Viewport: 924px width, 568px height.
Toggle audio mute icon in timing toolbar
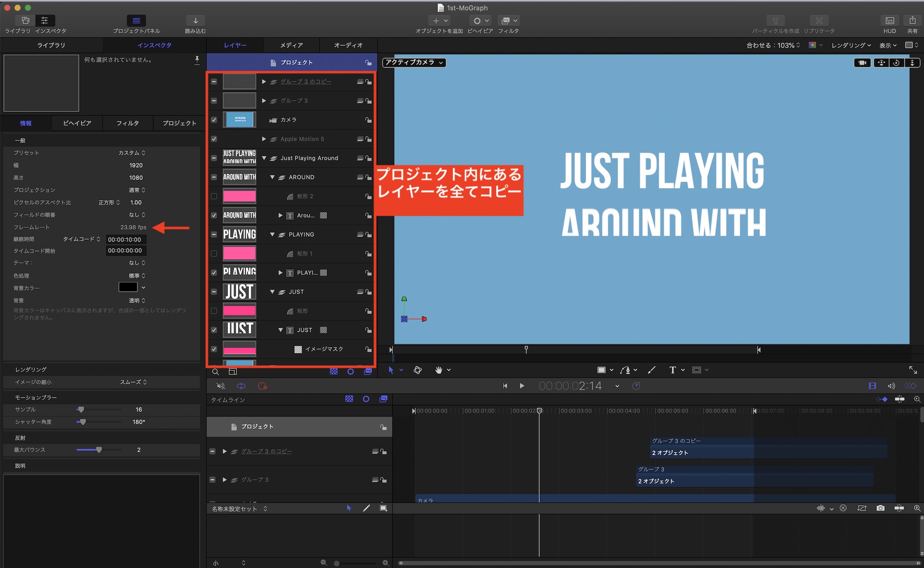point(221,386)
